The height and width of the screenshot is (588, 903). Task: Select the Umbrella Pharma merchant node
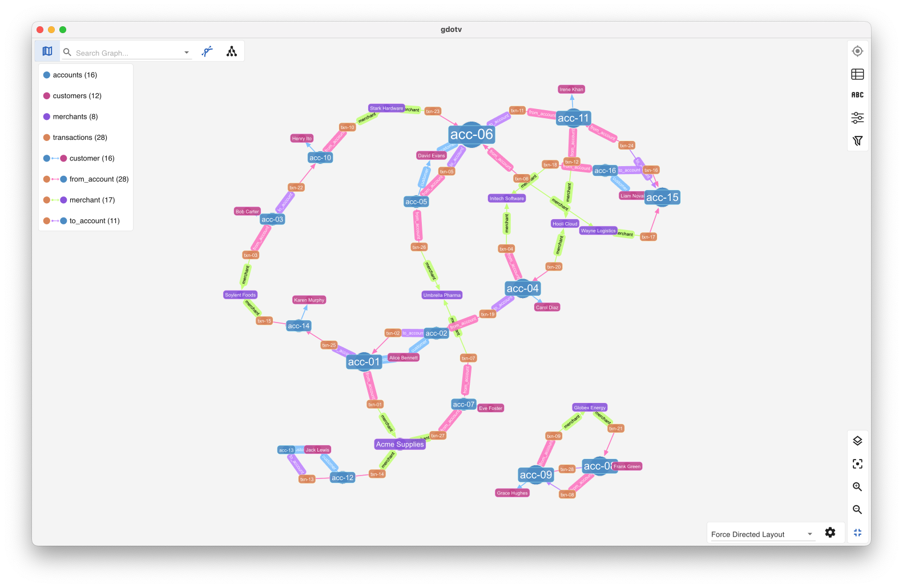[442, 295]
